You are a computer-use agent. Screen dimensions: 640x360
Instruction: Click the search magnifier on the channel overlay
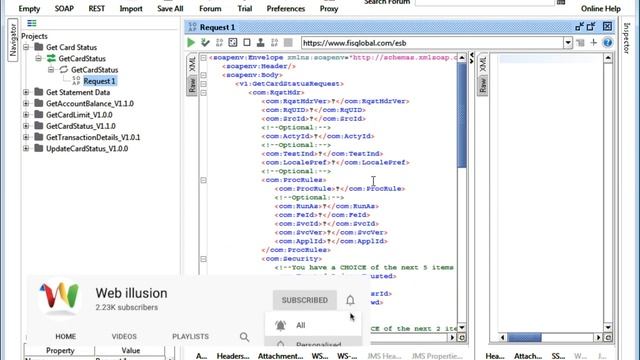244,337
